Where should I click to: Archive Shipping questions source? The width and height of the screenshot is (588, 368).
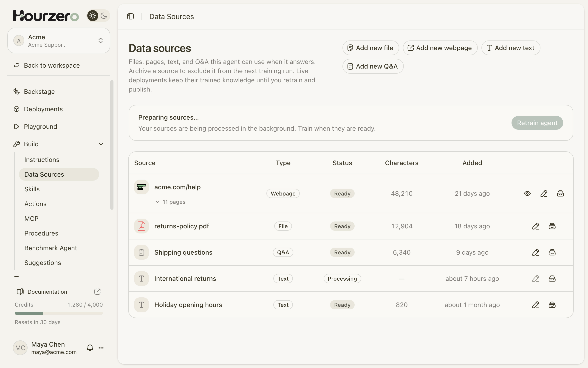[x=552, y=252]
